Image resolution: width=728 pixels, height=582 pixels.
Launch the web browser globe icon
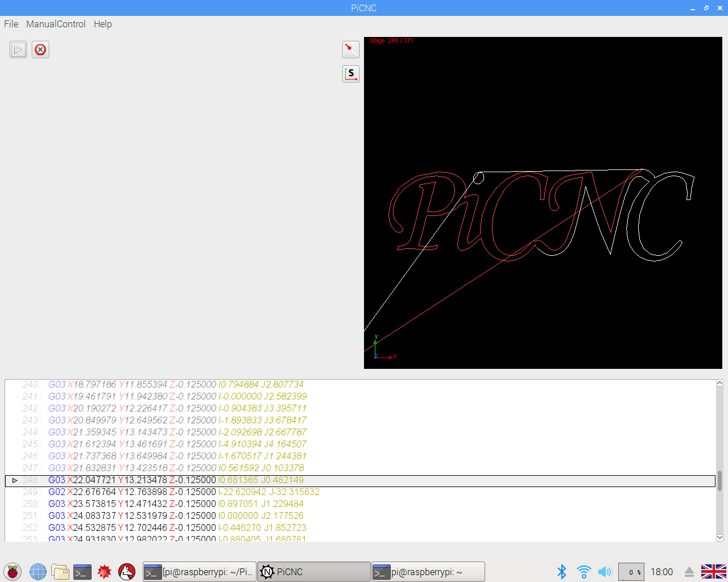[38, 572]
